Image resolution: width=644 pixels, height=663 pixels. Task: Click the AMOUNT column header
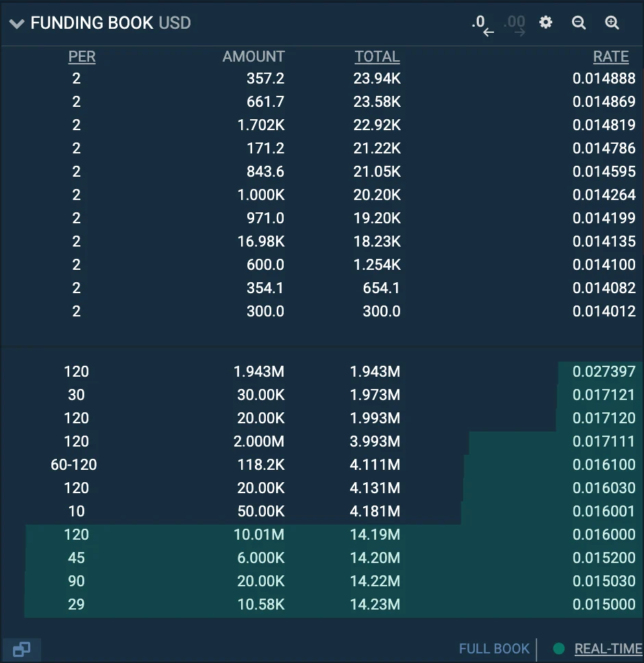pyautogui.click(x=253, y=57)
